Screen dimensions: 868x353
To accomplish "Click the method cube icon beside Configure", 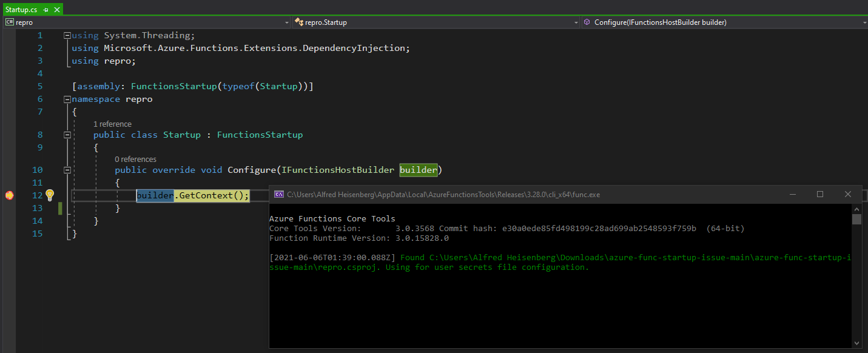I will click(587, 22).
